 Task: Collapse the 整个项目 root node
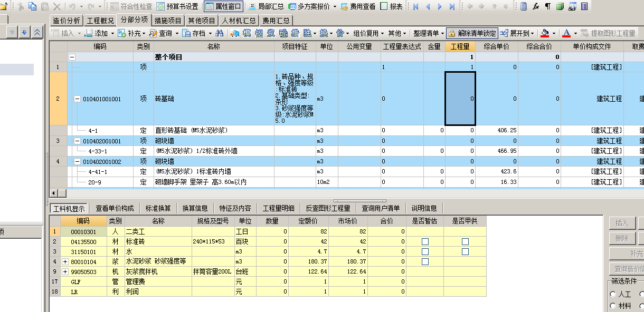[72, 57]
